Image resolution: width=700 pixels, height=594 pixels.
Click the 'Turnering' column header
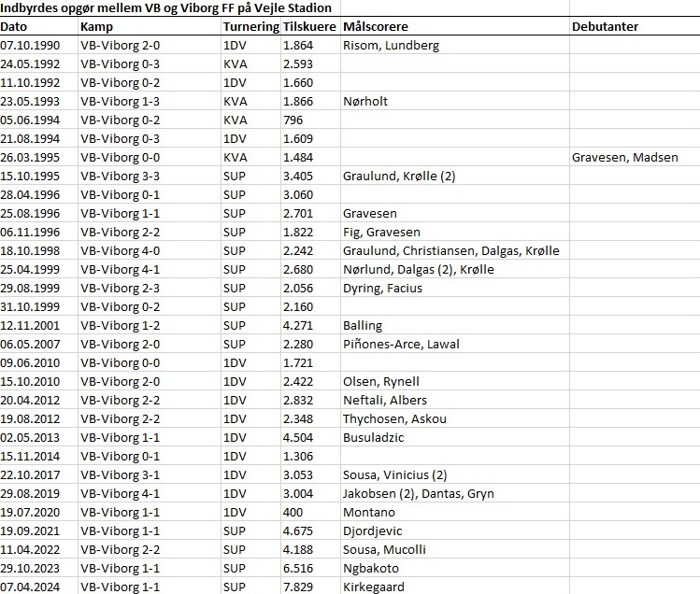[250, 27]
